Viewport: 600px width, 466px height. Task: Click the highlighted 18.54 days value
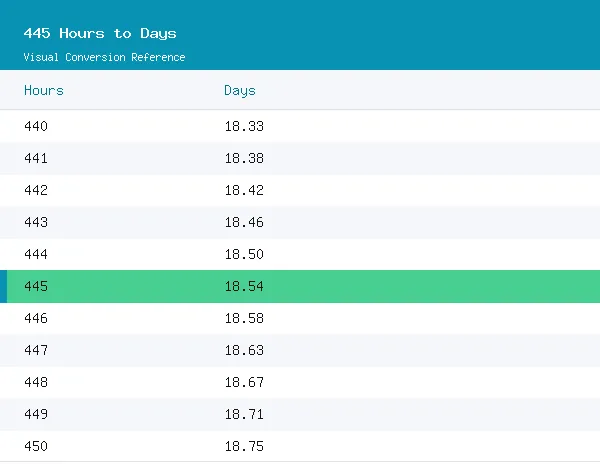[244, 286]
